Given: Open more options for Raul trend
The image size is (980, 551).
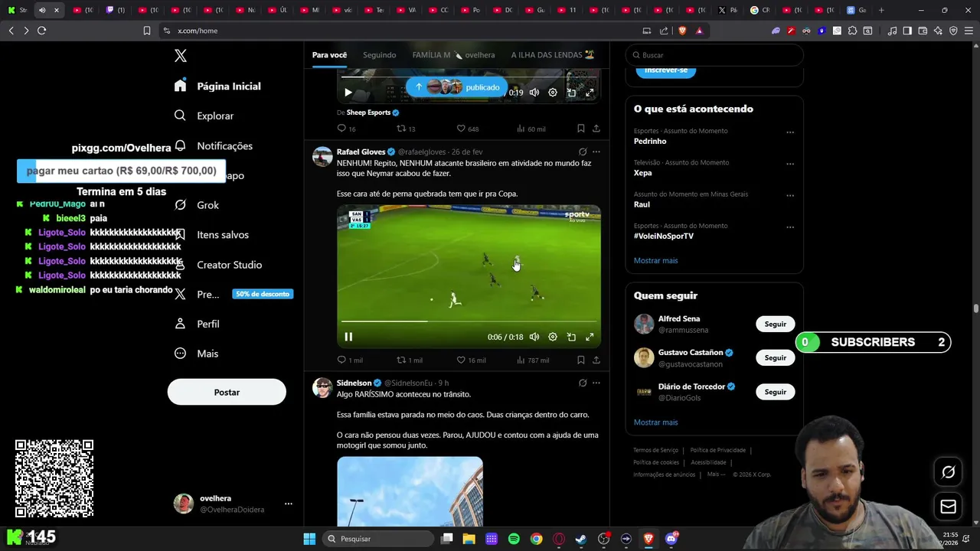Looking at the screenshot, I should [x=790, y=196].
